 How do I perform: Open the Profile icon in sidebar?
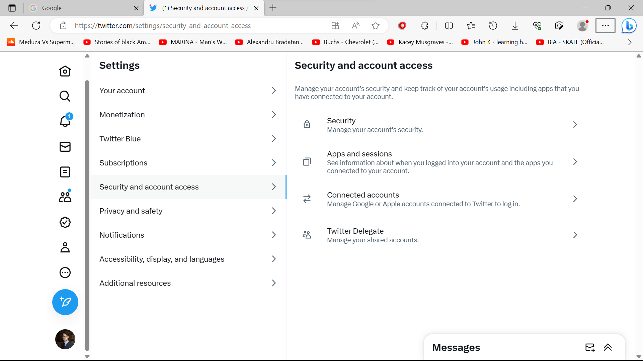[65, 247]
